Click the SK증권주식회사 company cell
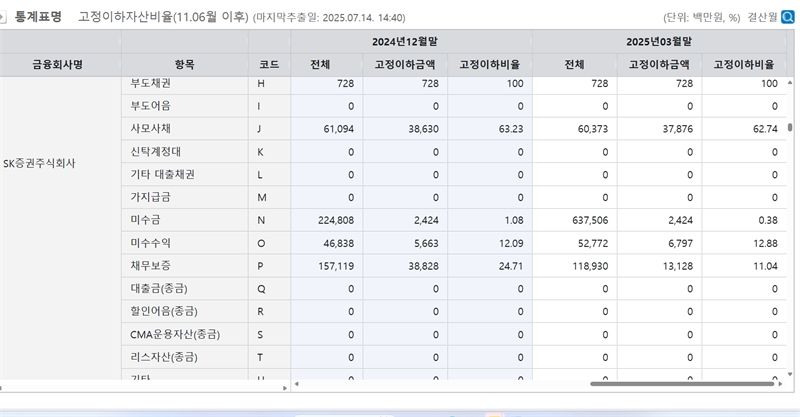 [40, 163]
